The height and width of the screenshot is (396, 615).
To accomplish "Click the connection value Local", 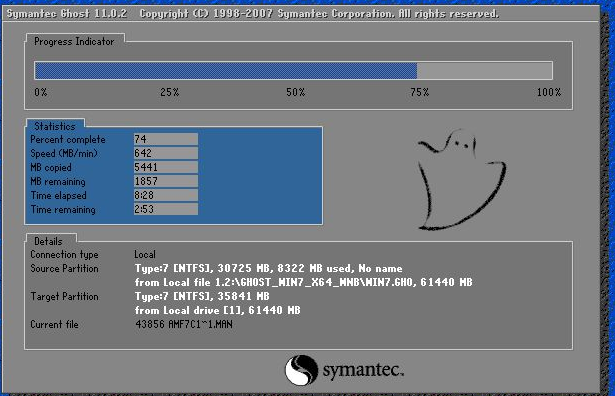I will pyautogui.click(x=145, y=254).
